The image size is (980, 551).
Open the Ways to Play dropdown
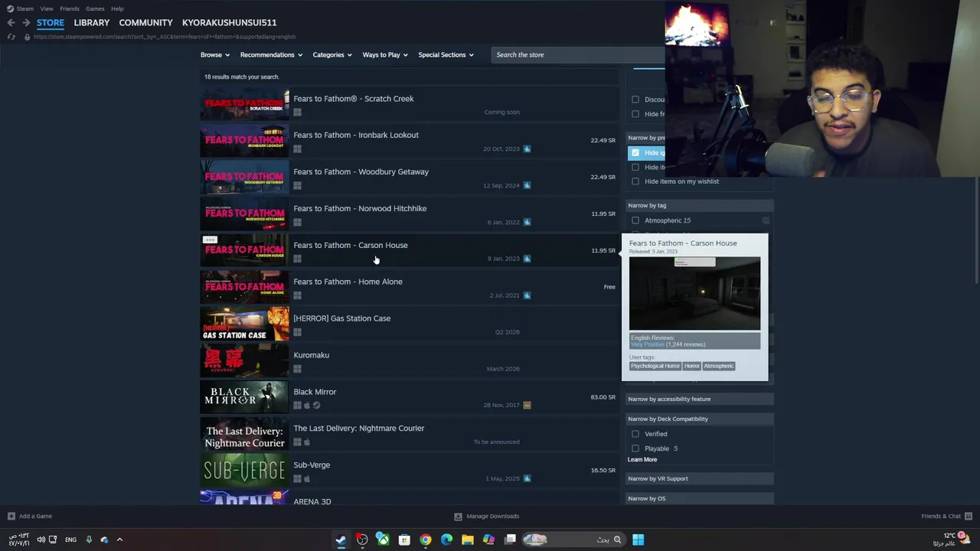[x=385, y=54]
